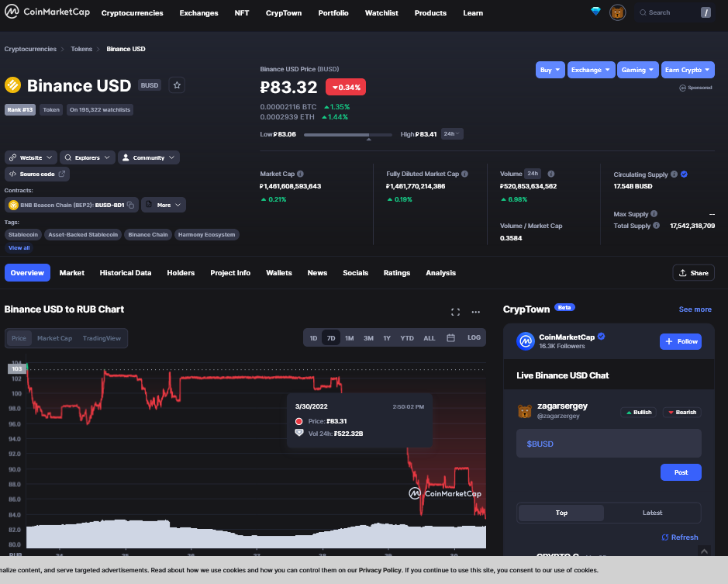
Task: Toggle LOG scale on the chart
Action: pyautogui.click(x=474, y=338)
